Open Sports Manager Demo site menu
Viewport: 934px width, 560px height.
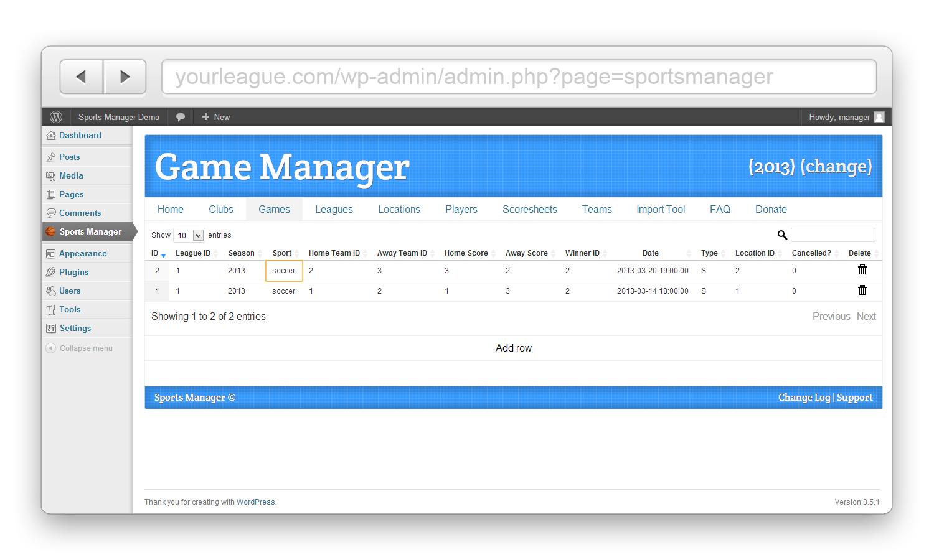tap(119, 117)
